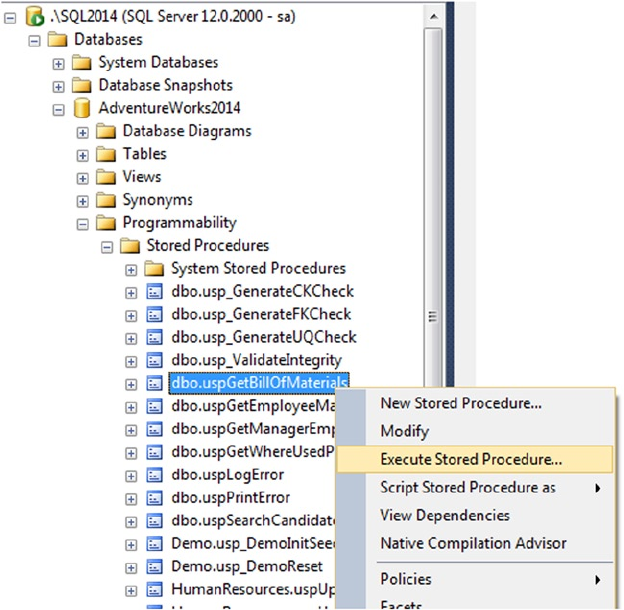This screenshot has height=610, width=624.
Task: Click the Stored Procedures folder icon
Action: [130, 246]
